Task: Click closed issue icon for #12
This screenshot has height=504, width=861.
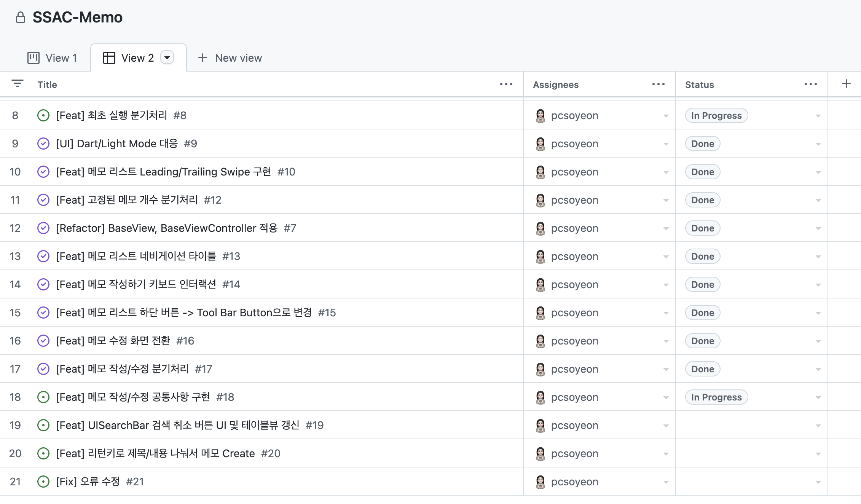Action: [x=43, y=200]
